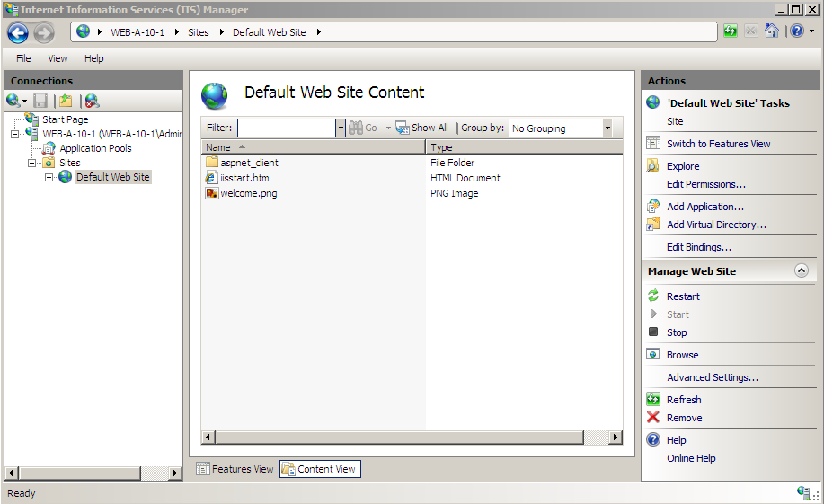
Task: Click the globe icon in address bar
Action: 83,31
